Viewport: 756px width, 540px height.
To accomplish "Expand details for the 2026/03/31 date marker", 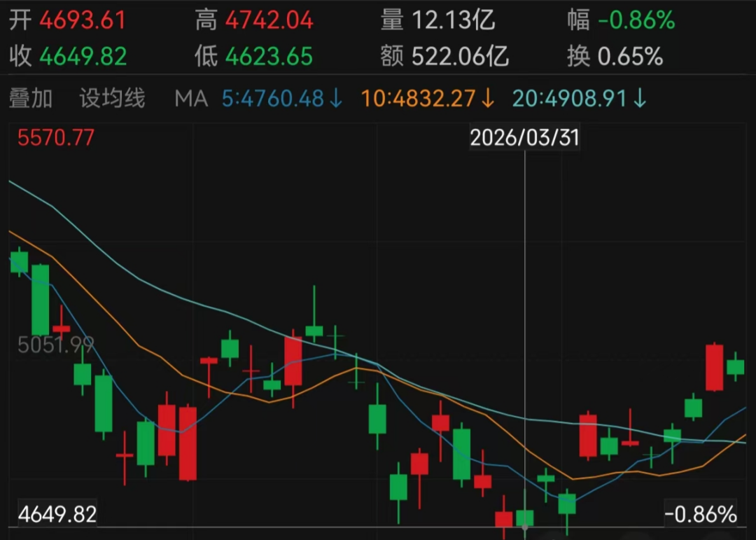I will tap(524, 137).
